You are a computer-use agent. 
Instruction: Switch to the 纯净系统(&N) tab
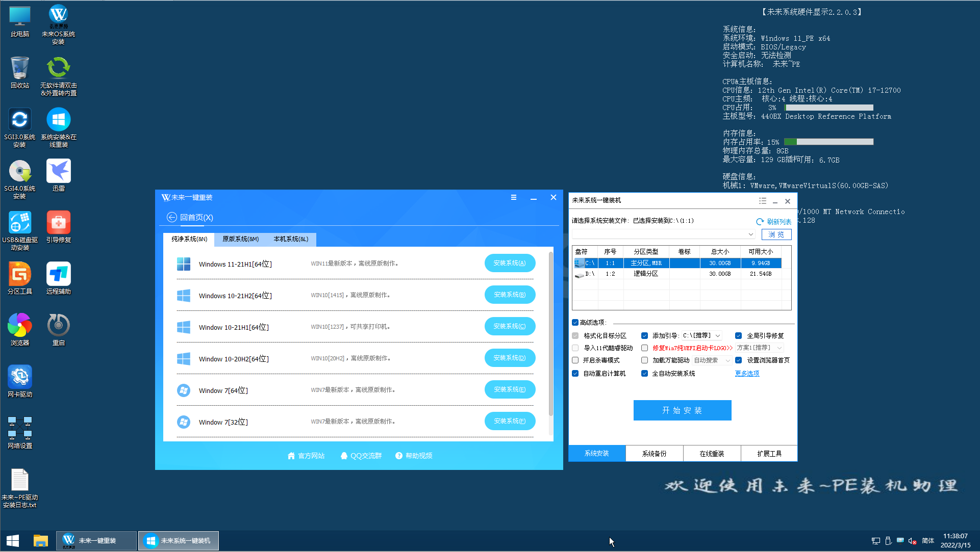tap(189, 240)
